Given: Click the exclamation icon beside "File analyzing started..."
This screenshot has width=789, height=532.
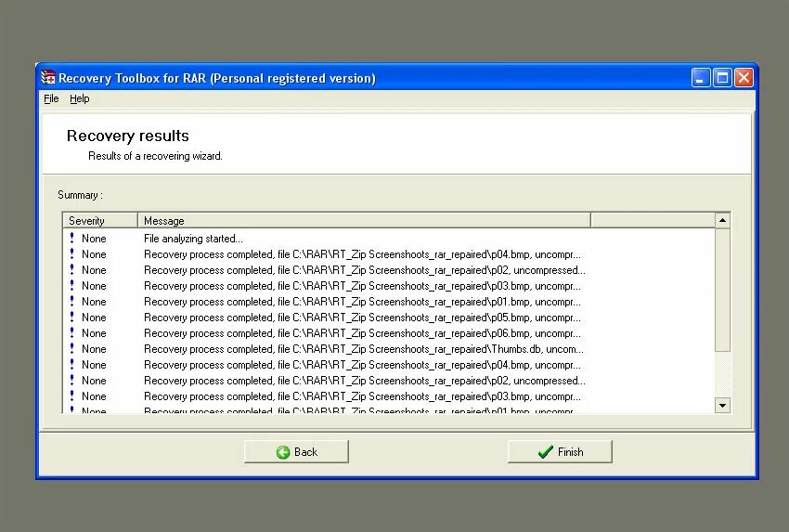Looking at the screenshot, I should click(x=72, y=238).
